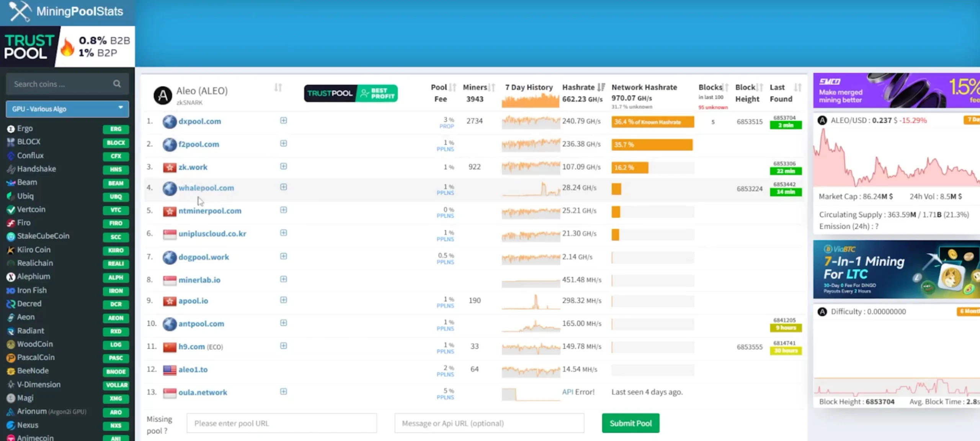
Task: Open WoodCoin in the coin list
Action: click(x=35, y=344)
